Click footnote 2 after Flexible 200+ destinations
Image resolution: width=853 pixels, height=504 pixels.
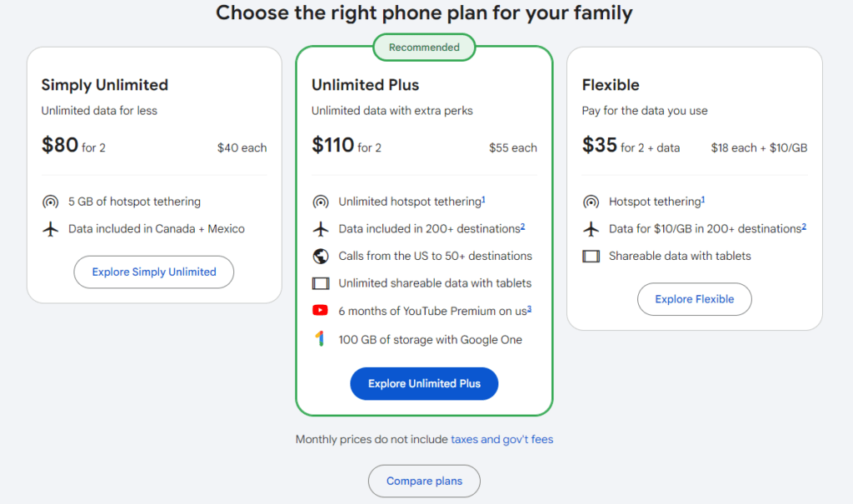[804, 226]
